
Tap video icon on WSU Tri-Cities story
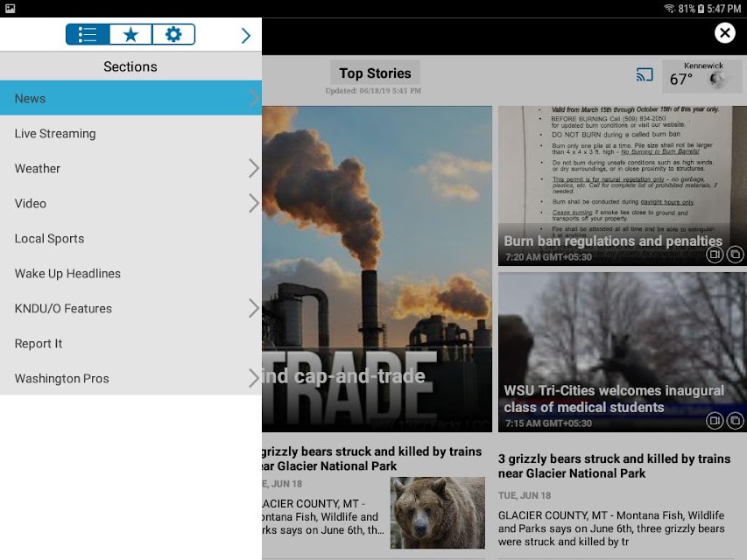[x=714, y=421]
